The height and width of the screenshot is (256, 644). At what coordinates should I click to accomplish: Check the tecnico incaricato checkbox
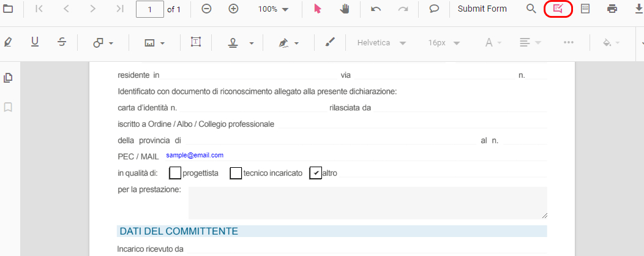click(x=236, y=173)
